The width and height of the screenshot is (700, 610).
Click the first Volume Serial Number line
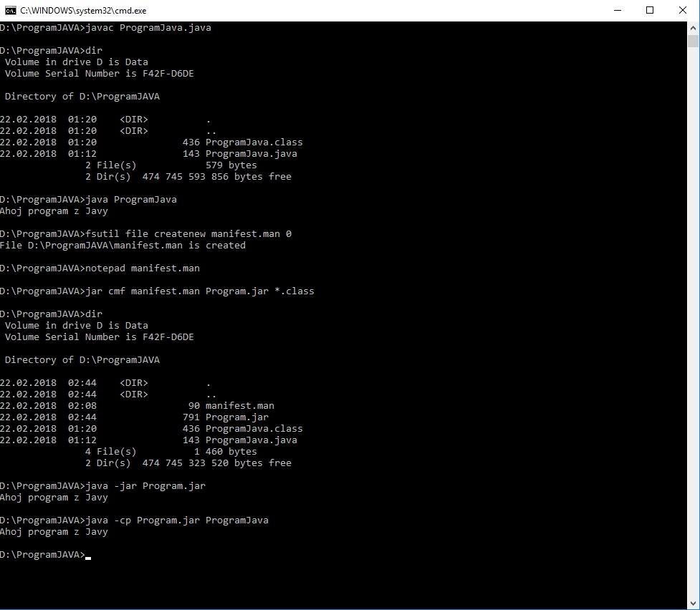[x=99, y=74]
